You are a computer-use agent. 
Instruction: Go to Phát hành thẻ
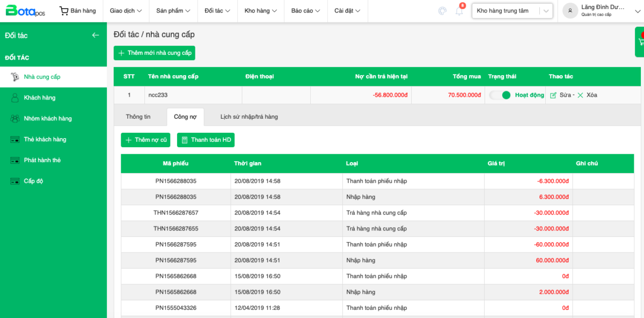[42, 161]
